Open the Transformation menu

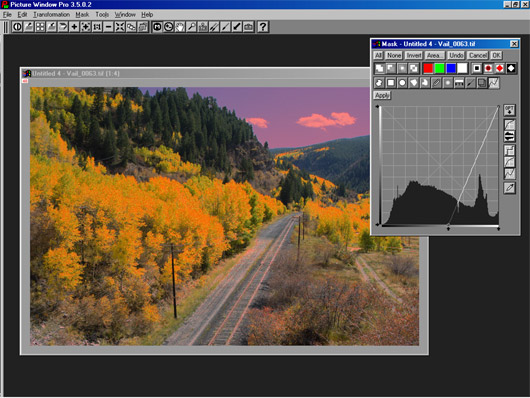(51, 15)
